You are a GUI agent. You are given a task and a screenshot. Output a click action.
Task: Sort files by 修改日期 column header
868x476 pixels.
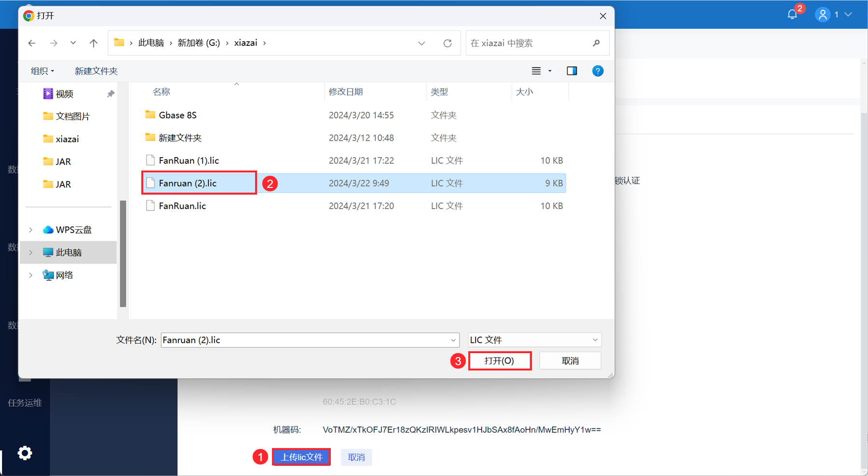(346, 92)
